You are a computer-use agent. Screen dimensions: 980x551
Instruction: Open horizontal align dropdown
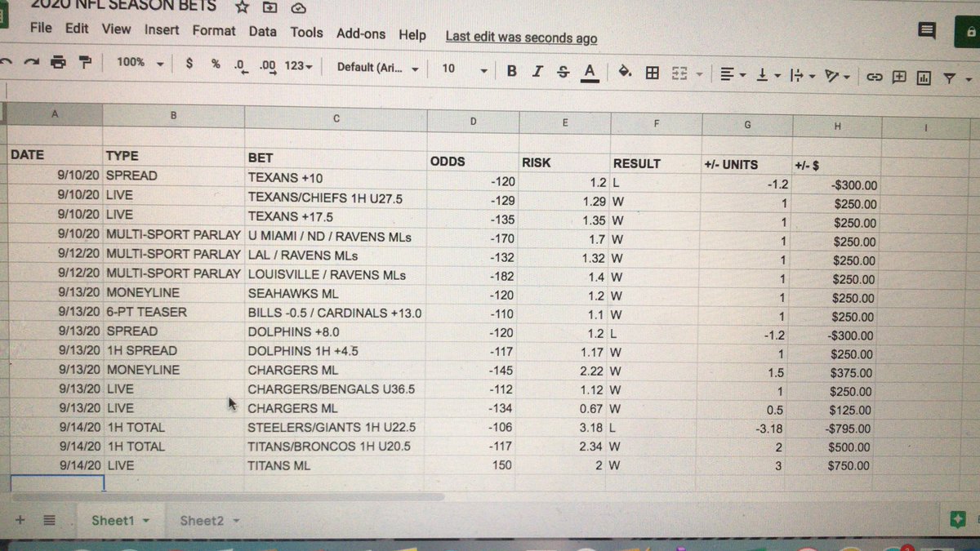tap(733, 76)
